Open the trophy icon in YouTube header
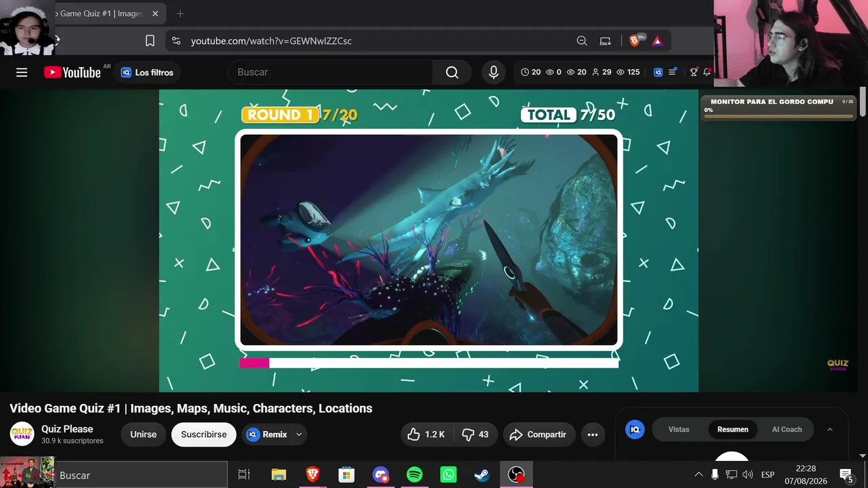Screen dimensions: 868x488 coord(694,72)
